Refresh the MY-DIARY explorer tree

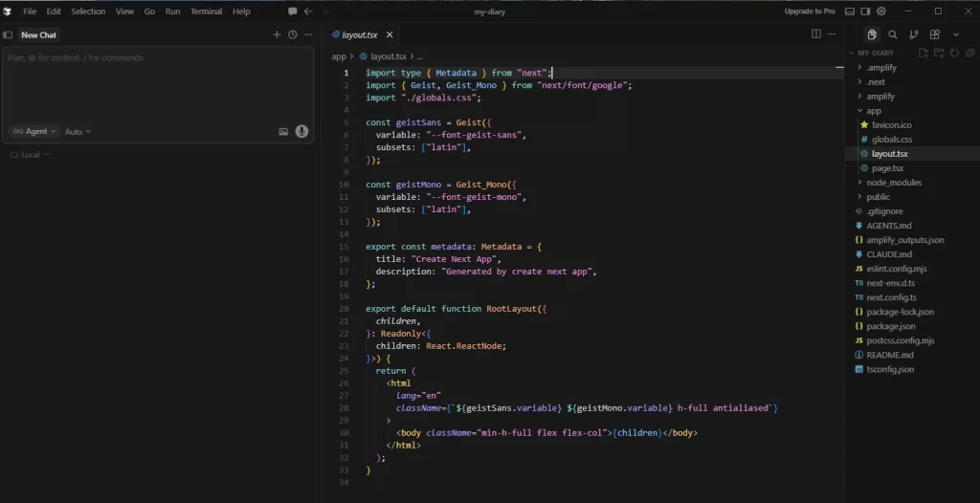click(953, 54)
